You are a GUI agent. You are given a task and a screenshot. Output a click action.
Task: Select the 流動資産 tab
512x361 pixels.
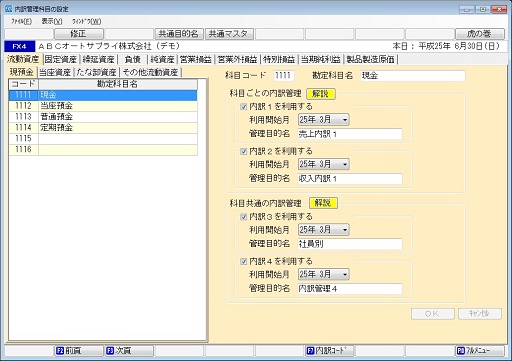pyautogui.click(x=23, y=59)
